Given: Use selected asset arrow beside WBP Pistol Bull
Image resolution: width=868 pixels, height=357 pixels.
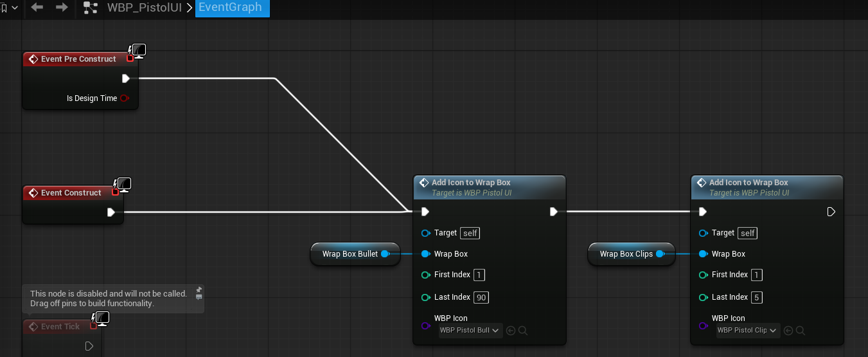Looking at the screenshot, I should [x=511, y=331].
